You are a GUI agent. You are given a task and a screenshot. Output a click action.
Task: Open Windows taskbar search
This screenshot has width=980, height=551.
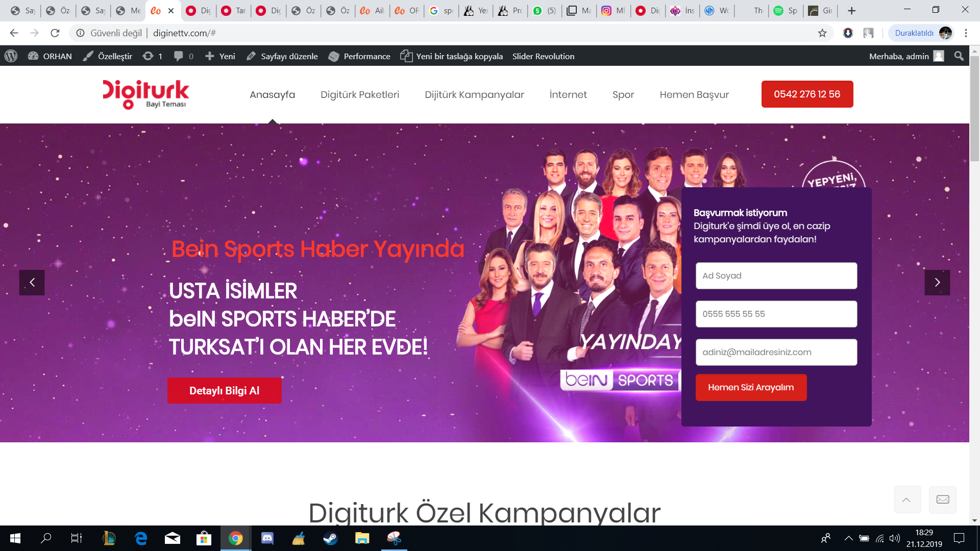(x=46, y=538)
